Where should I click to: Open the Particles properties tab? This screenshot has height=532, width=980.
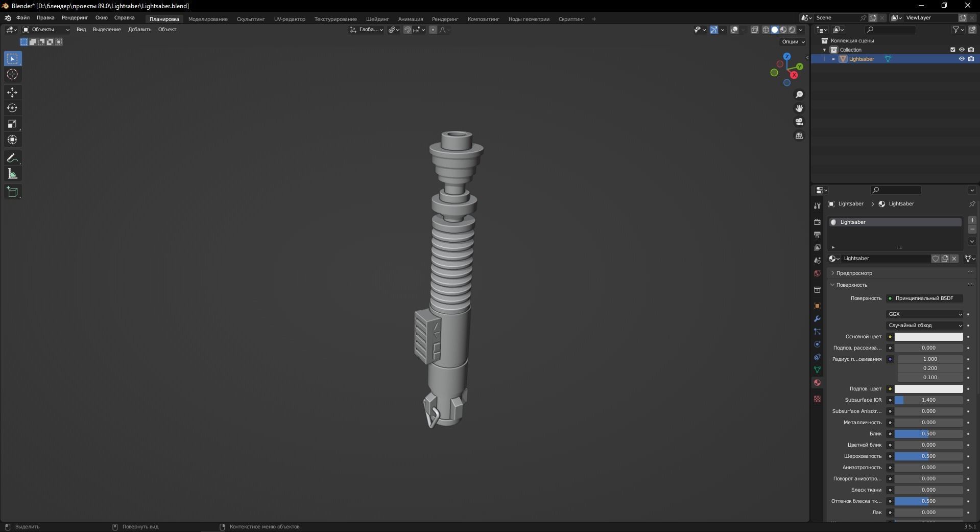coord(817,332)
